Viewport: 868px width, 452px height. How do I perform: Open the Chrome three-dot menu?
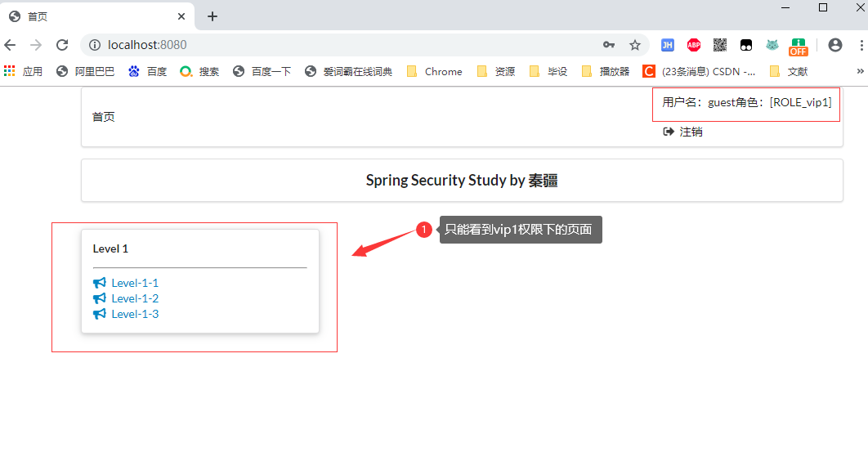[x=861, y=45]
